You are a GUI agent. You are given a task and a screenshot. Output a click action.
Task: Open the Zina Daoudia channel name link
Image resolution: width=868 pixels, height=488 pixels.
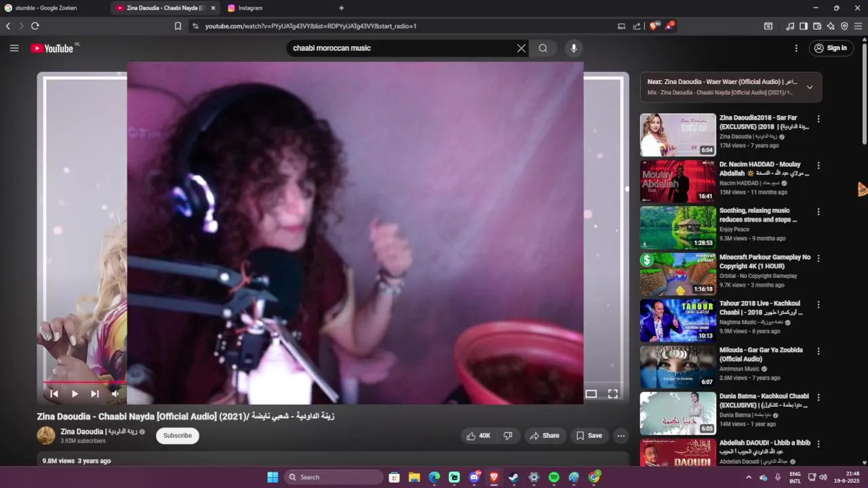click(x=99, y=431)
